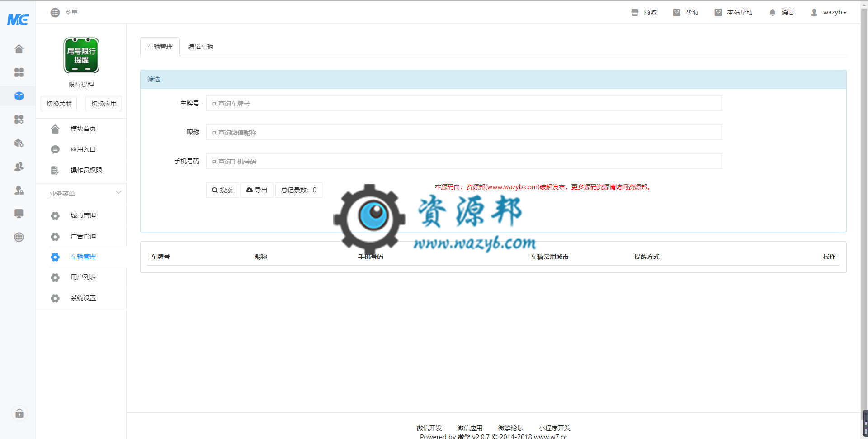This screenshot has height=439, width=868.
Task: Switch to the 车辆管理 tab
Action: click(x=160, y=47)
